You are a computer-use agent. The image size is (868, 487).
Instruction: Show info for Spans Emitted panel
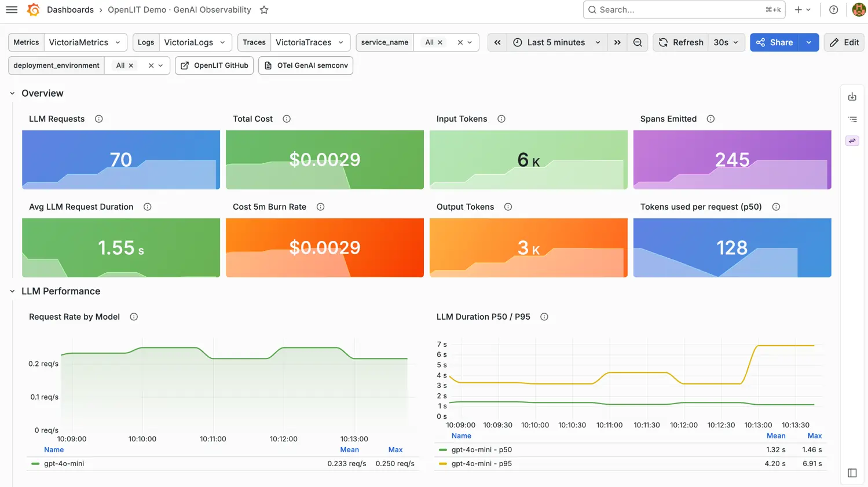710,119
